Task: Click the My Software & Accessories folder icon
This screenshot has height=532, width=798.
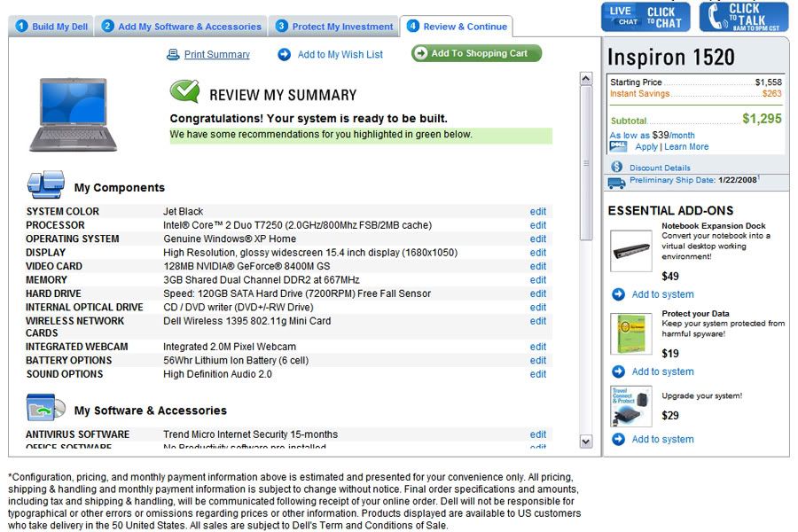Action: [46, 407]
